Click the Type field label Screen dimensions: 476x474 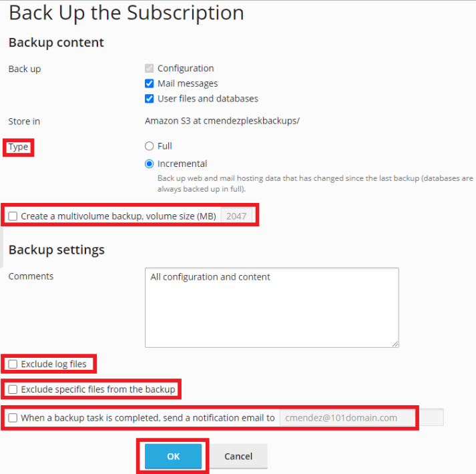click(x=19, y=147)
